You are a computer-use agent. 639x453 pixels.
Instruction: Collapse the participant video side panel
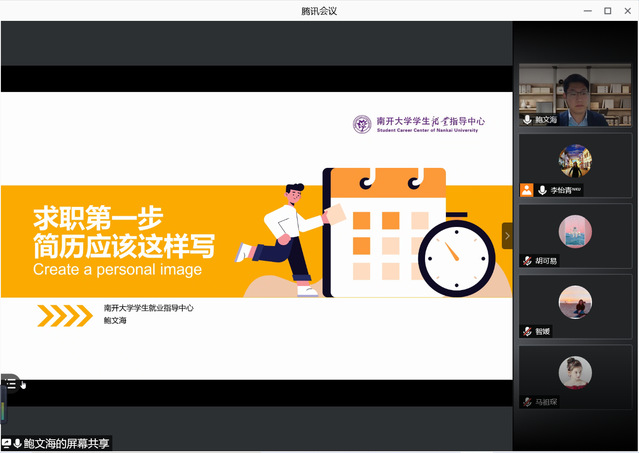507,236
